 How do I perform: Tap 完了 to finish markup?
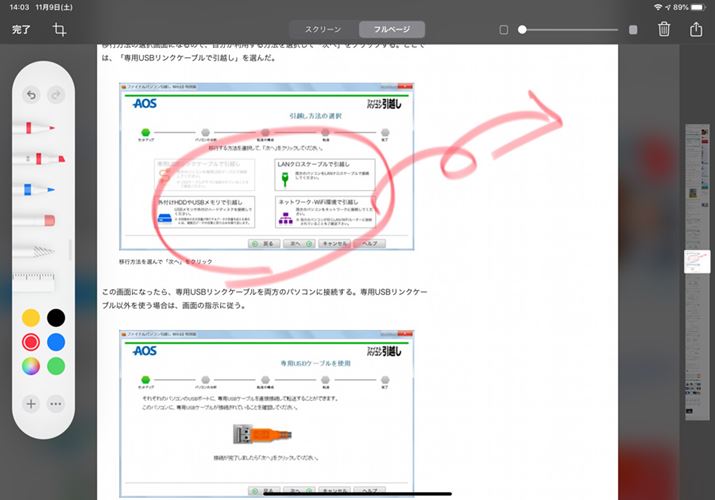(21, 30)
